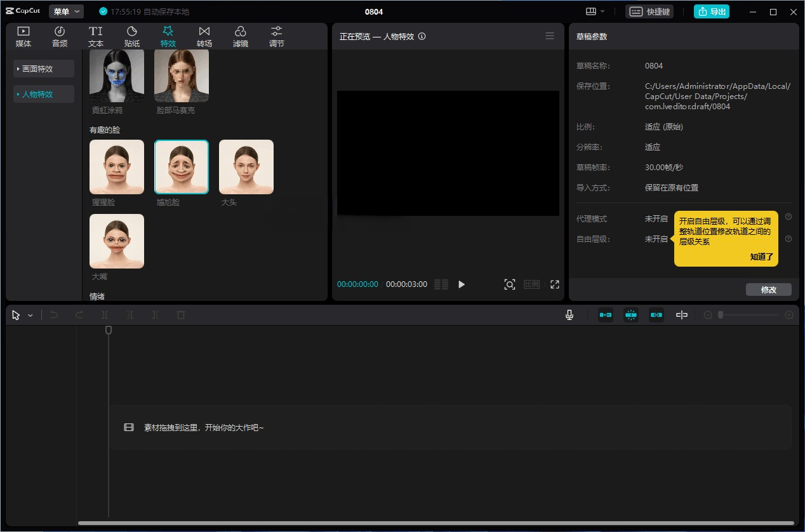Screen dimensions: 805x532
Task: Click the 修改 modify button
Action: tap(769, 289)
